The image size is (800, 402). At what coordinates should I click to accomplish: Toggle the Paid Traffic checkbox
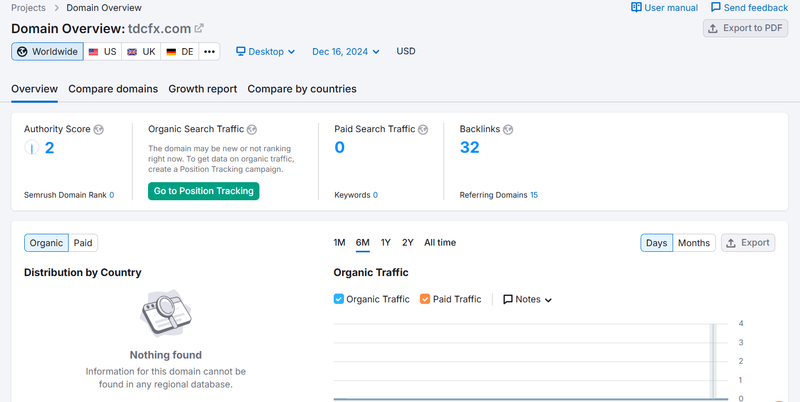tap(425, 299)
